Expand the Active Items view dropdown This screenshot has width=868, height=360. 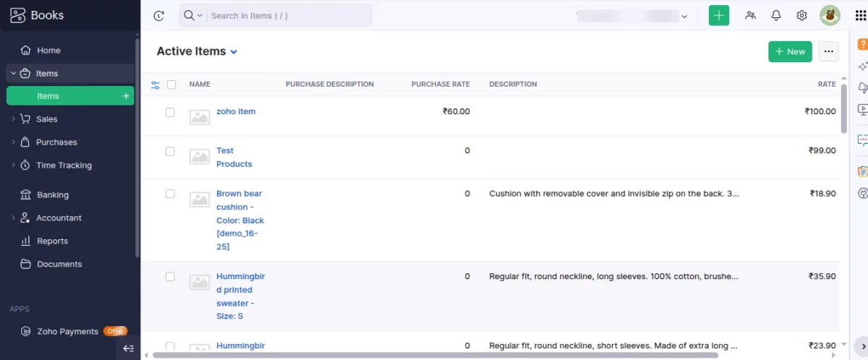[x=234, y=52]
